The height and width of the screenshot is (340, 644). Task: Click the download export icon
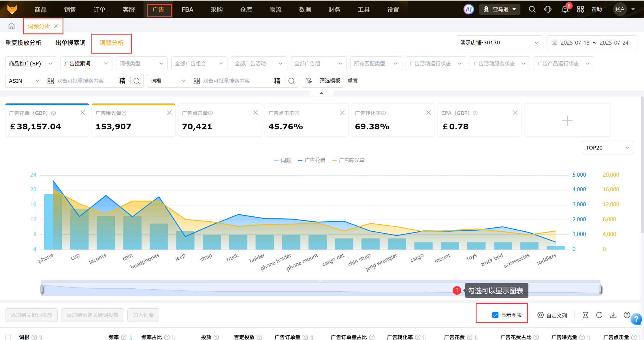pyautogui.click(x=613, y=315)
